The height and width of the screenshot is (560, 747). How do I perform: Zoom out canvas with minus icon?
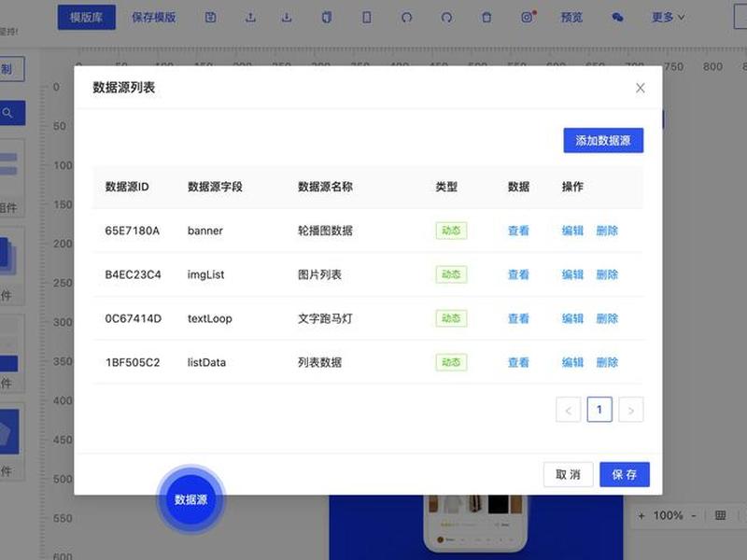(x=694, y=516)
